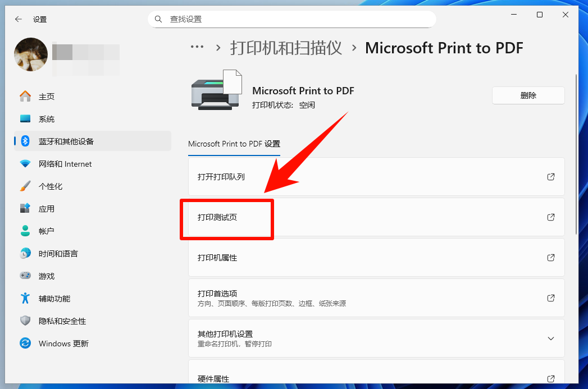Screen dimensions: 588x389
Task: Click the Bluetooth icon in sidebar
Action: point(25,141)
